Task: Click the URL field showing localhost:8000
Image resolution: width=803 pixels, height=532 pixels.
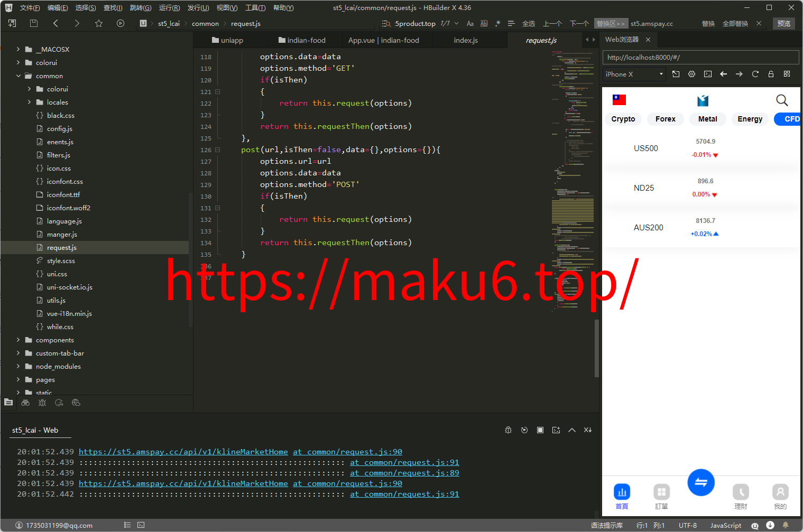Action: point(700,57)
